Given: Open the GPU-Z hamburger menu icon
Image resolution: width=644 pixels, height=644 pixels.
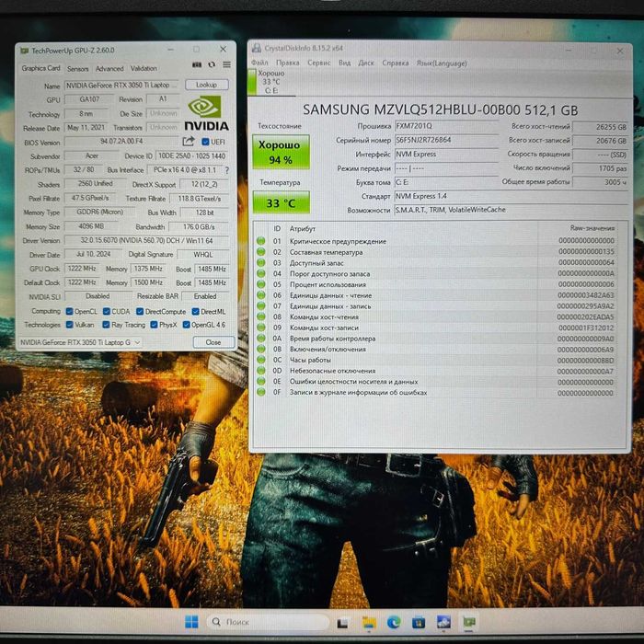Looking at the screenshot, I should tap(226, 64).
